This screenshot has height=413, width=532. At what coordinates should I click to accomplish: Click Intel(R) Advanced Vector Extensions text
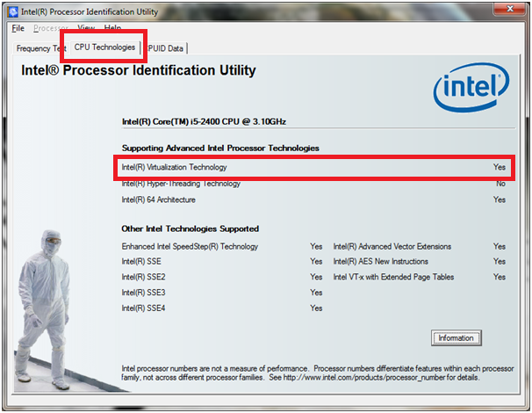click(x=392, y=246)
